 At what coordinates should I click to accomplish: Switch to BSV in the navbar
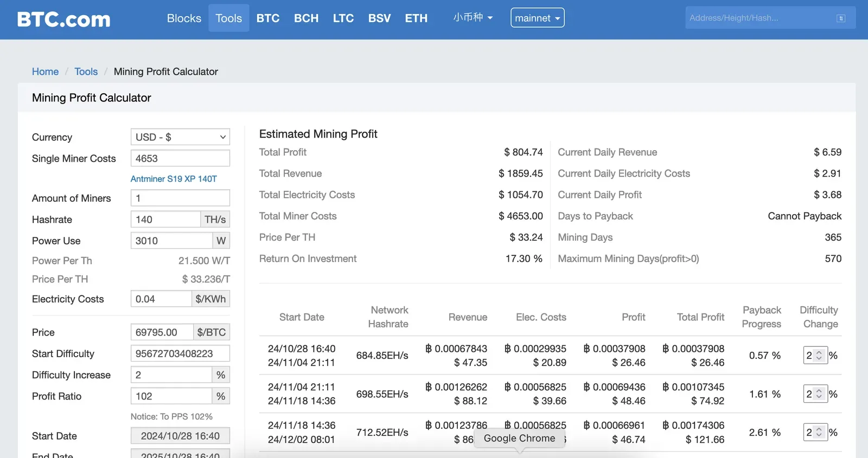[379, 18]
